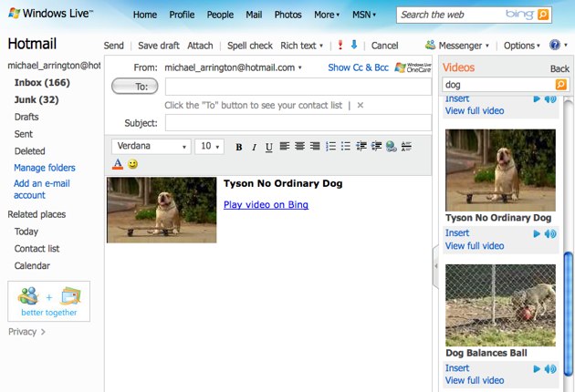Insert a hyperlink using the globe icon

pos(392,147)
